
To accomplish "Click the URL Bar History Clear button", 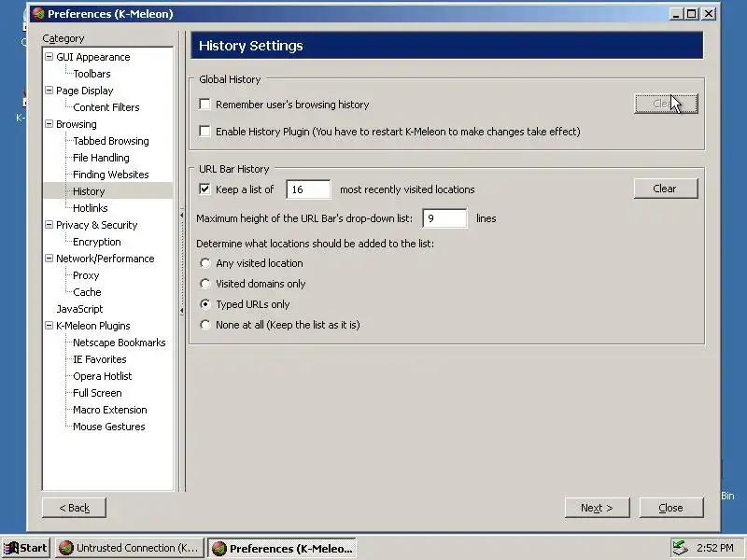I will point(666,189).
